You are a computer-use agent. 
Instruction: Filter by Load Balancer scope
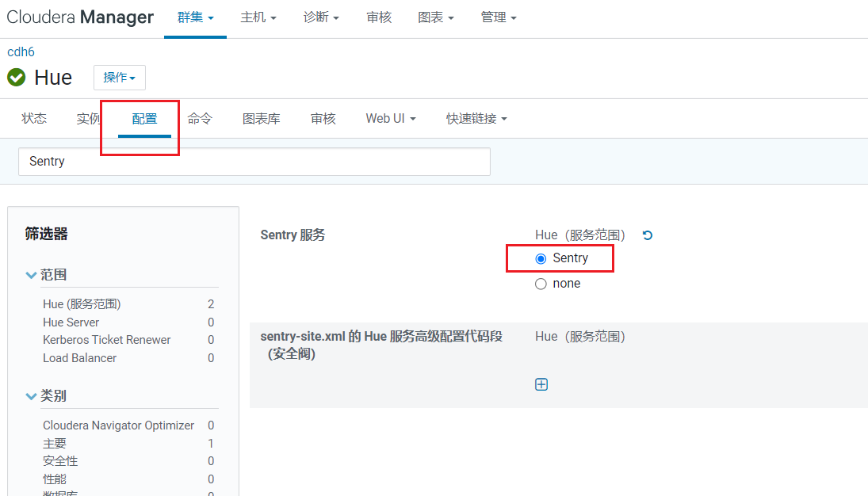click(80, 358)
